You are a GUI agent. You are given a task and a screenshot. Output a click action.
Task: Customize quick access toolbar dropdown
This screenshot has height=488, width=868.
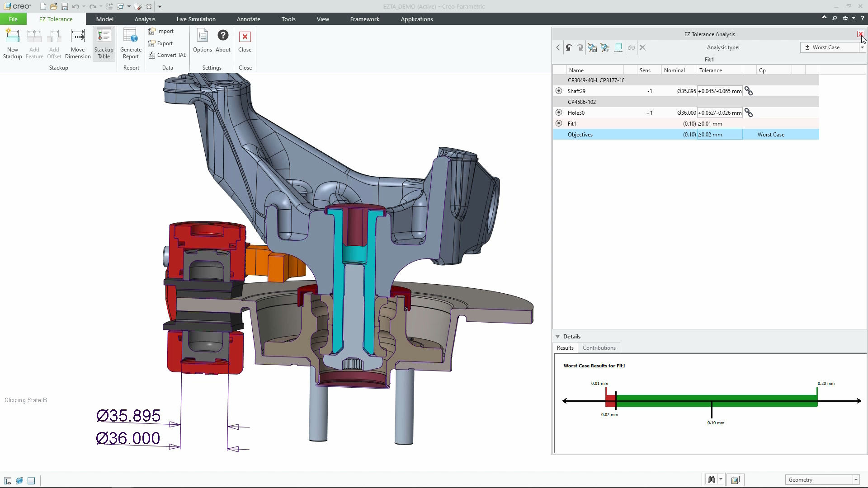(160, 6)
